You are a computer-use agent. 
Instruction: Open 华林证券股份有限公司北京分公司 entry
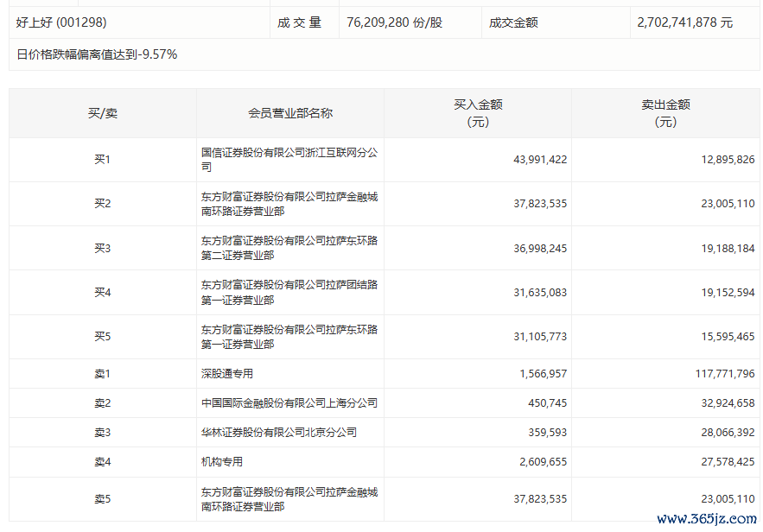click(279, 433)
